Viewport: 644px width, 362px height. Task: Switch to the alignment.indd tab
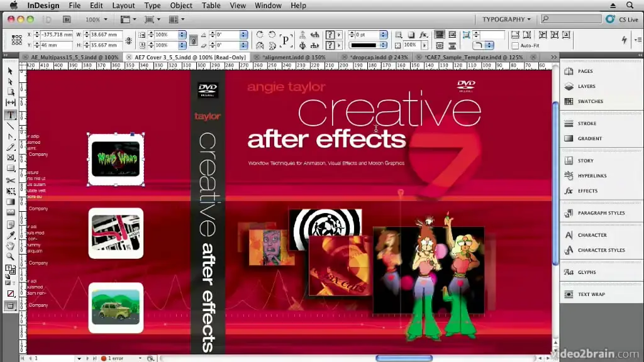point(293,57)
